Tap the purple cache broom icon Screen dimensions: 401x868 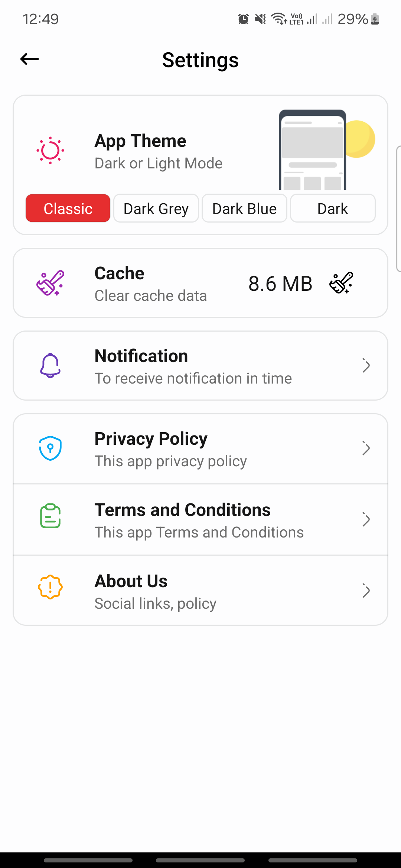(50, 283)
